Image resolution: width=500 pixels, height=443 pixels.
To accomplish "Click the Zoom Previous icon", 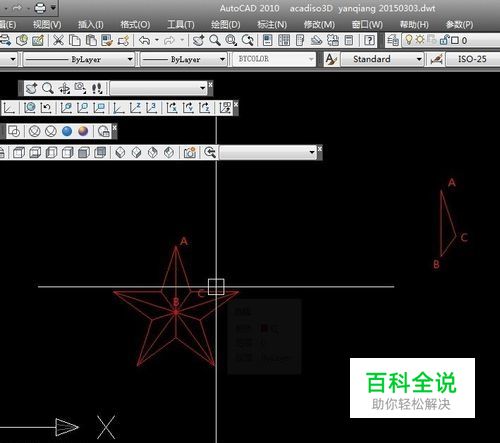I will [x=247, y=41].
